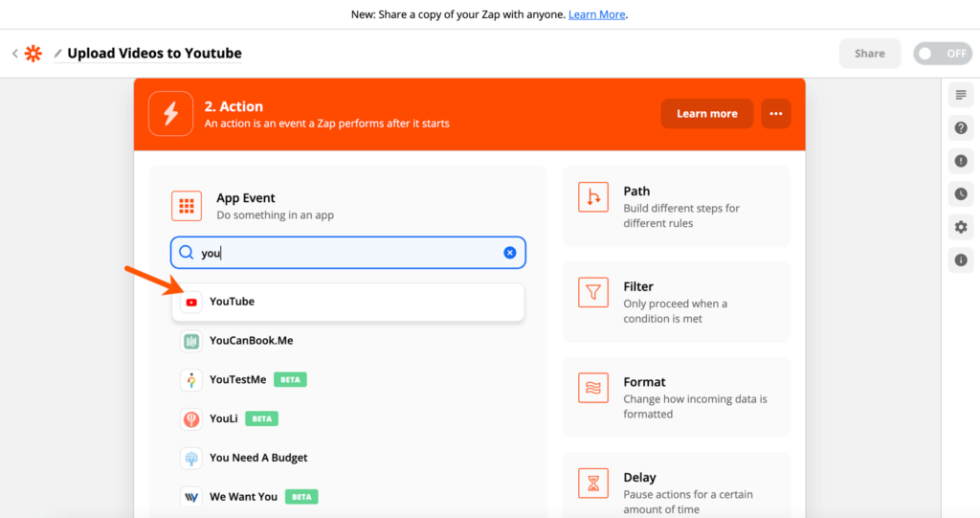Click the lightning bolt Action icon
The image size is (980, 518).
170,114
